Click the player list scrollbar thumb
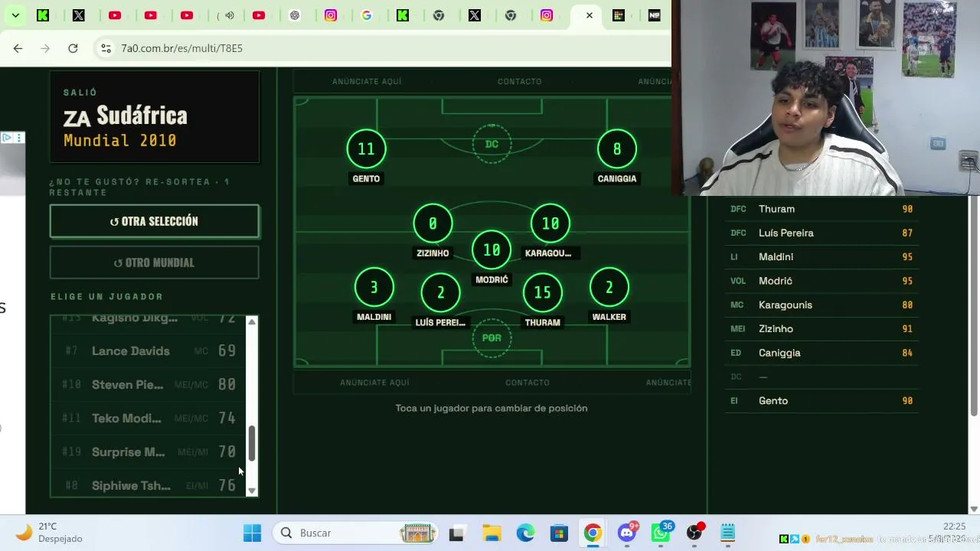 pos(252,445)
